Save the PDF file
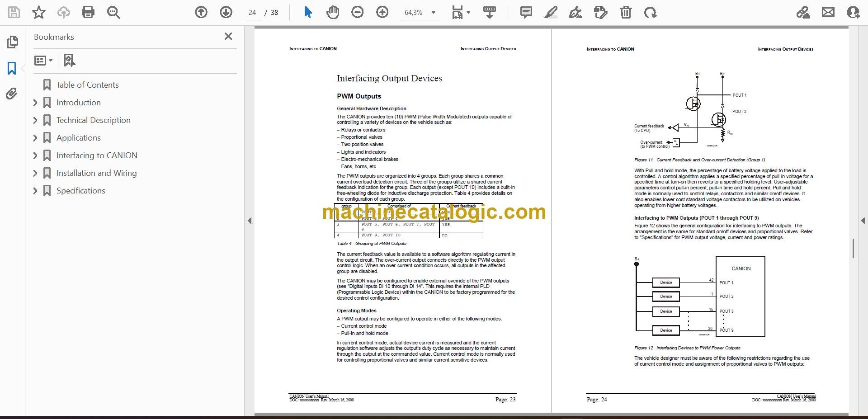The height and width of the screenshot is (419, 868). [x=14, y=12]
